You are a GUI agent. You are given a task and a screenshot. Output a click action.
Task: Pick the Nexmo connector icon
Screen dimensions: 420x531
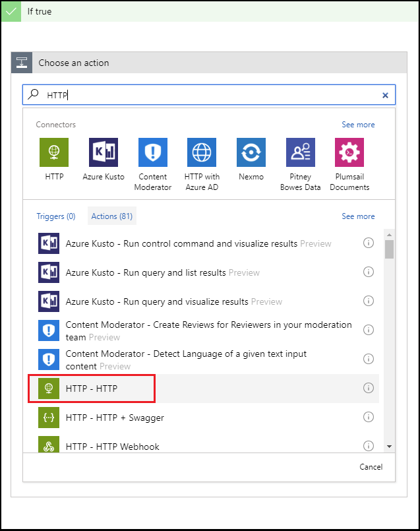[251, 153]
